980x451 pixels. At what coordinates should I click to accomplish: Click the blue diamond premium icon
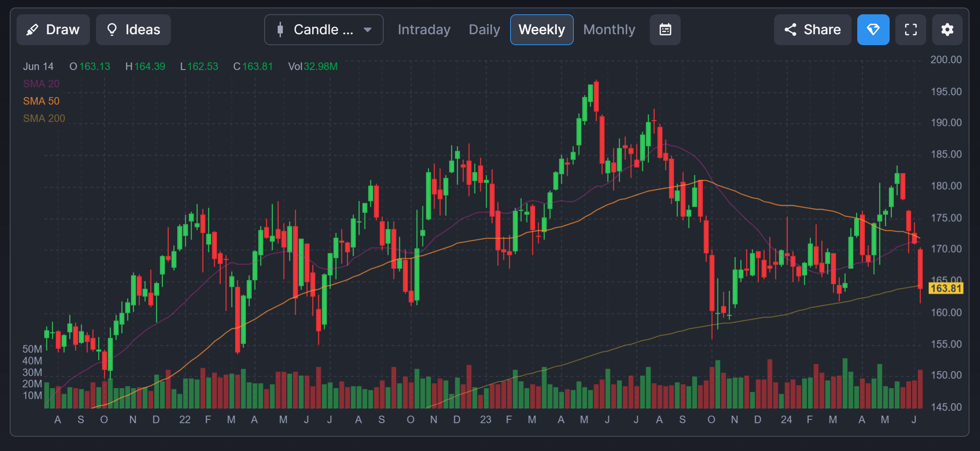[873, 30]
